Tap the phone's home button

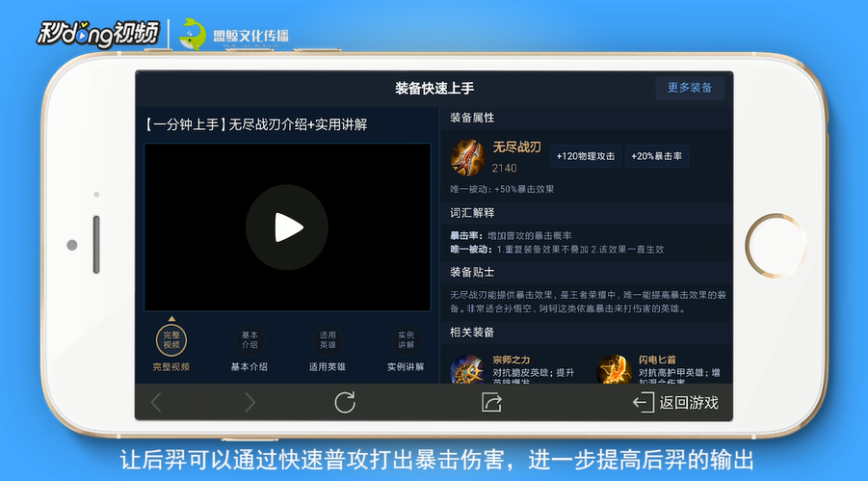click(x=775, y=246)
